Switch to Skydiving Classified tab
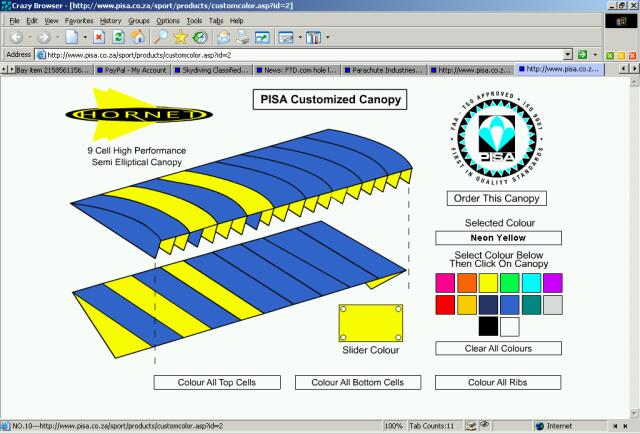This screenshot has height=434, width=640. [212, 70]
